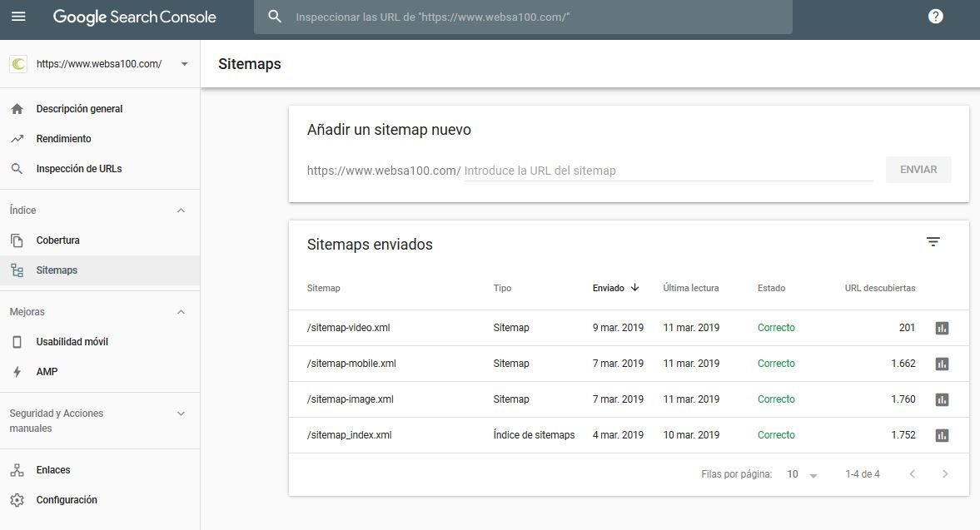Screen dimensions: 980x530
Task: Open Cobertura in the sidebar
Action: click(57, 240)
